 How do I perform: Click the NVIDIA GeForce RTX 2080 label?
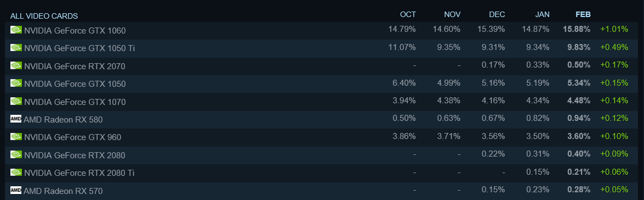[75, 155]
